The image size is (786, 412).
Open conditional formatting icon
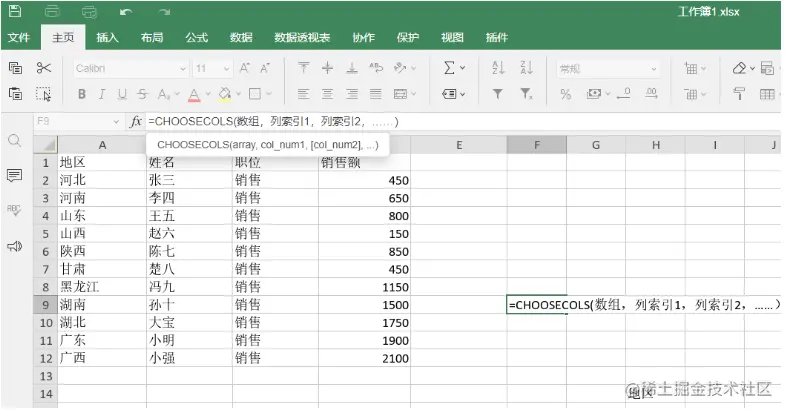click(x=767, y=68)
